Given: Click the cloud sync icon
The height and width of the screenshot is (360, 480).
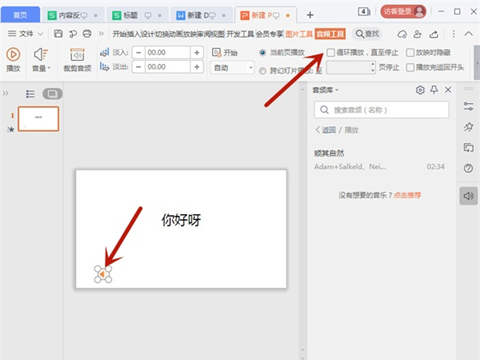Looking at the screenshot, I should click(402, 34).
